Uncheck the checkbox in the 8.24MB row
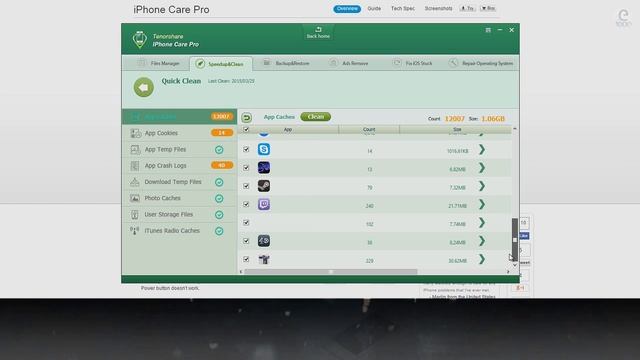The height and width of the screenshot is (360, 640). click(246, 241)
